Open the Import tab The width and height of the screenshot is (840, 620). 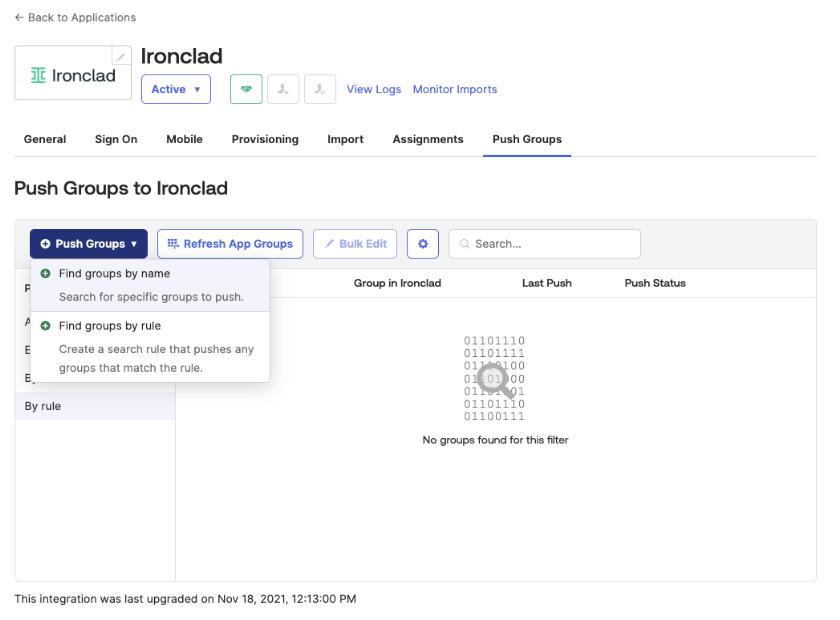click(x=346, y=139)
